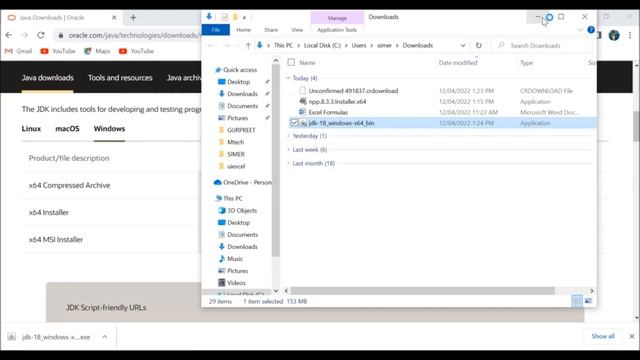Open the GURPREET folder in navigation pane
Screen dimensions: 640x360
coord(237,130)
